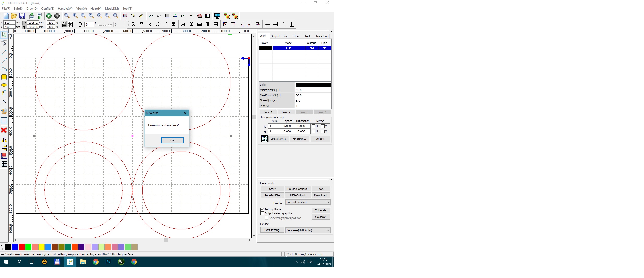
Task: Select the rectangle drawing tool
Action: (x=4, y=77)
